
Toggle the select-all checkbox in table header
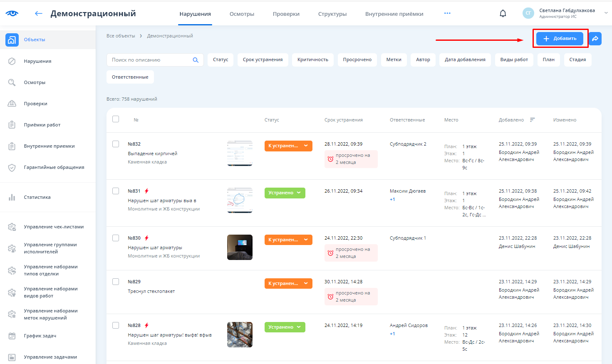116,119
